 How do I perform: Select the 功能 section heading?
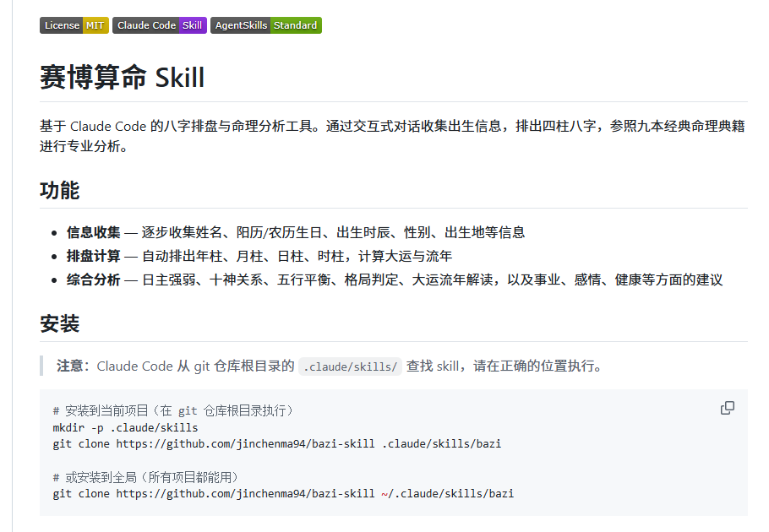pyautogui.click(x=59, y=191)
